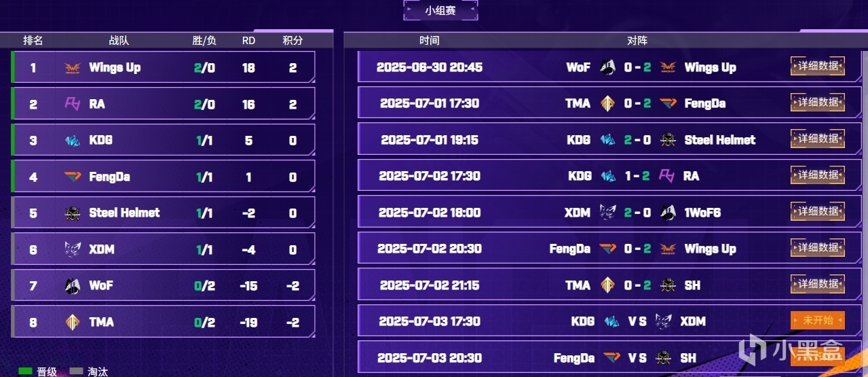Click the green 晋级 legend swatch
The image size is (868, 377).
tap(25, 372)
